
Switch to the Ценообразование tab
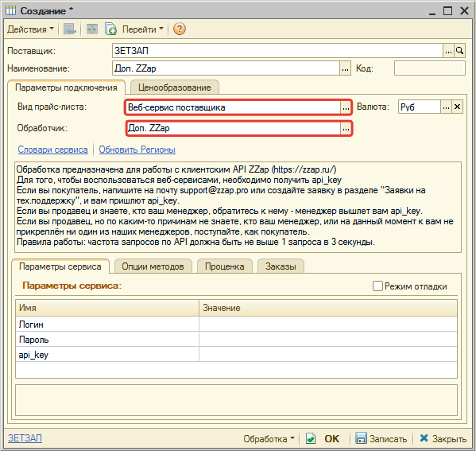[174, 87]
